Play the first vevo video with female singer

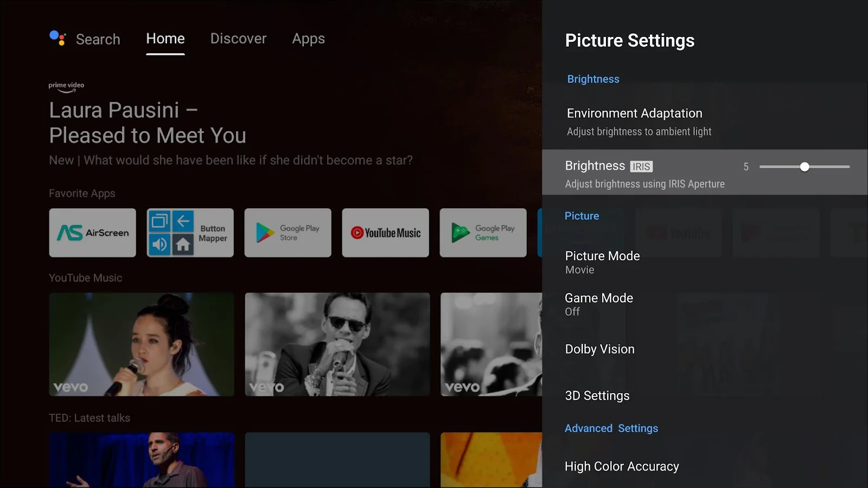pyautogui.click(x=142, y=344)
